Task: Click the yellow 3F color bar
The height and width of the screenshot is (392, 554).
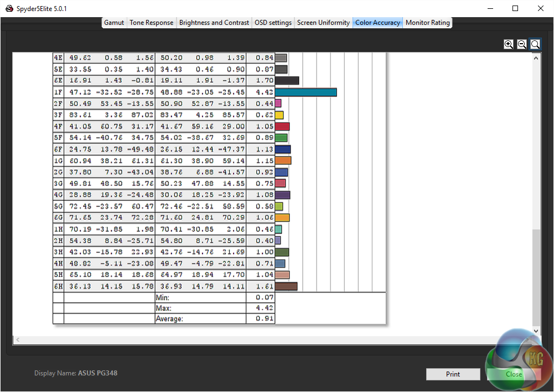Action: 279,115
